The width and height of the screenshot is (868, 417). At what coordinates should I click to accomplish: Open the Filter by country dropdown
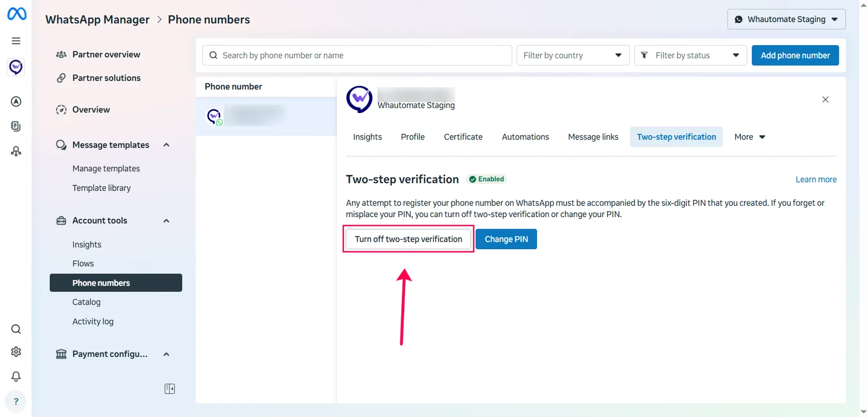[573, 55]
